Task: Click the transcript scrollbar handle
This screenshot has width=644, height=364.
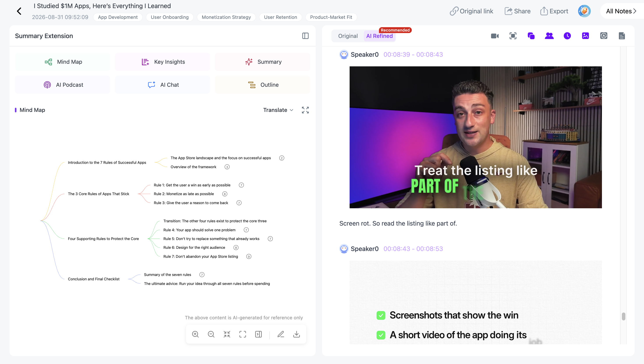Action: click(623, 316)
